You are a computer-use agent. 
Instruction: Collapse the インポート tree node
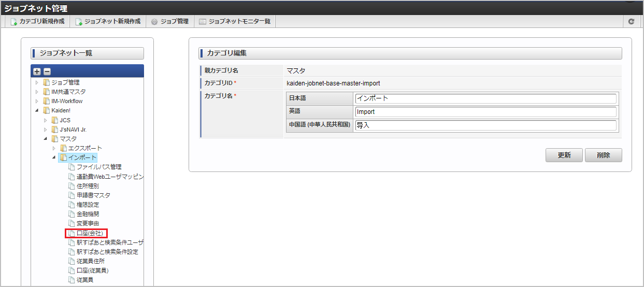(54, 157)
